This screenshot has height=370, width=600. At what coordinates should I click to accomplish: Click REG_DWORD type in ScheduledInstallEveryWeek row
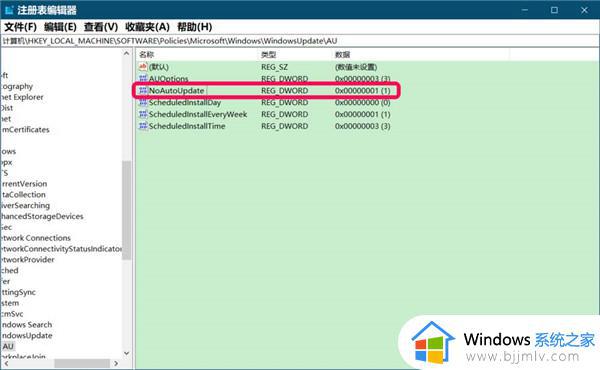284,114
